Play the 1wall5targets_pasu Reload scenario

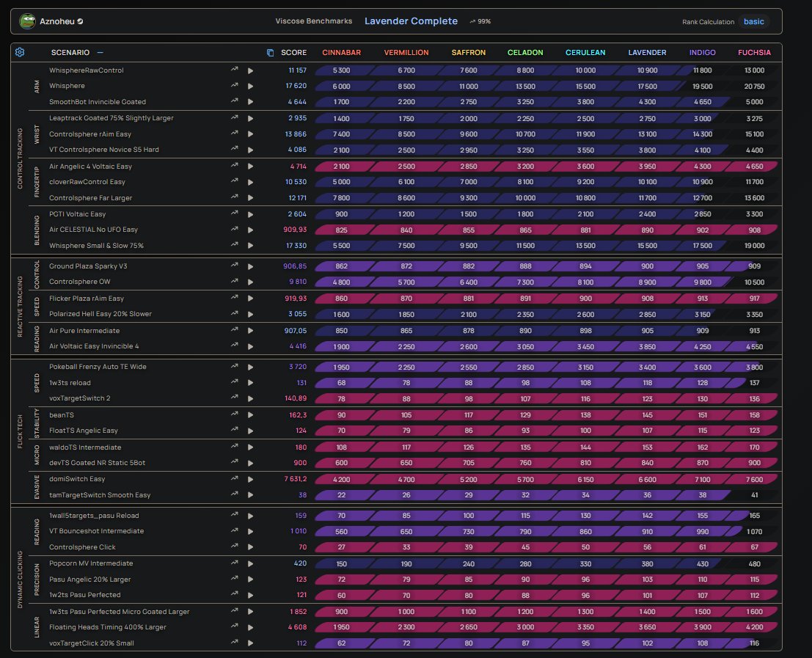[251, 516]
